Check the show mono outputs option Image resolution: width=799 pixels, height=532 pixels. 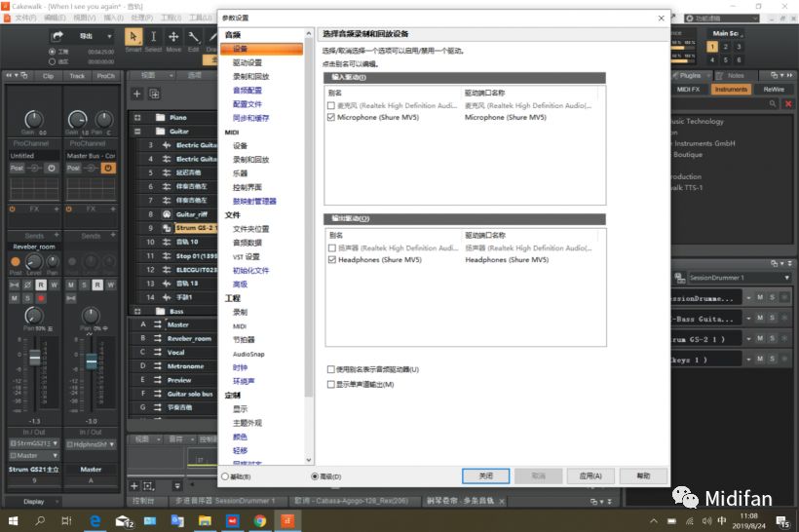(331, 385)
